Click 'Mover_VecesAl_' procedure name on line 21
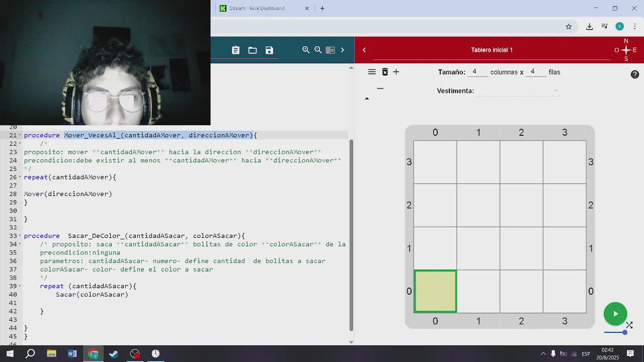Screen dimensions: 644x362 point(92,135)
